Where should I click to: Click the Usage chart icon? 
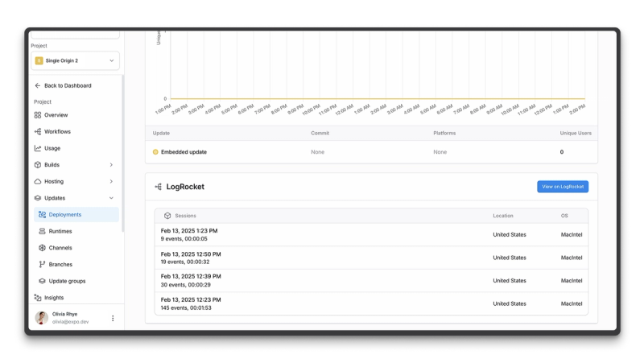click(x=38, y=148)
